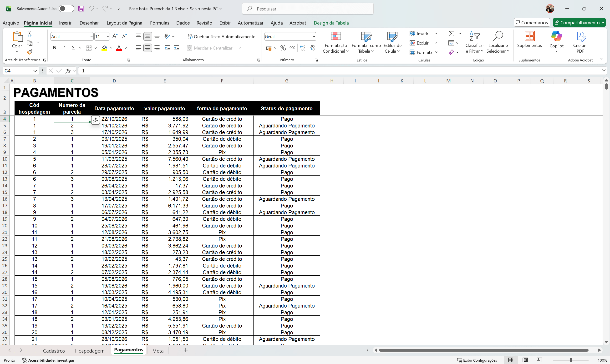The height and width of the screenshot is (364, 610).
Task: Toggle italic formatting
Action: (x=64, y=48)
